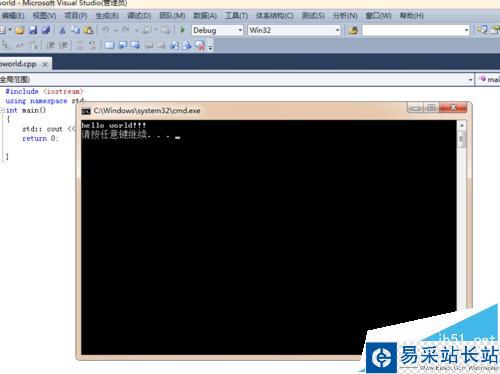Viewport: 500px width, 374px height.
Task: Click the #include <iostream> code line
Action: point(44,91)
